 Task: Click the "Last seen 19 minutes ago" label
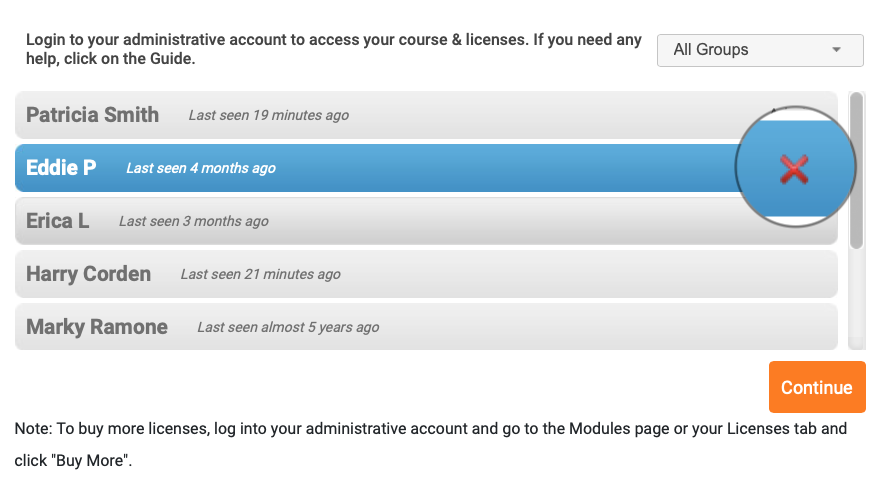[x=268, y=115]
